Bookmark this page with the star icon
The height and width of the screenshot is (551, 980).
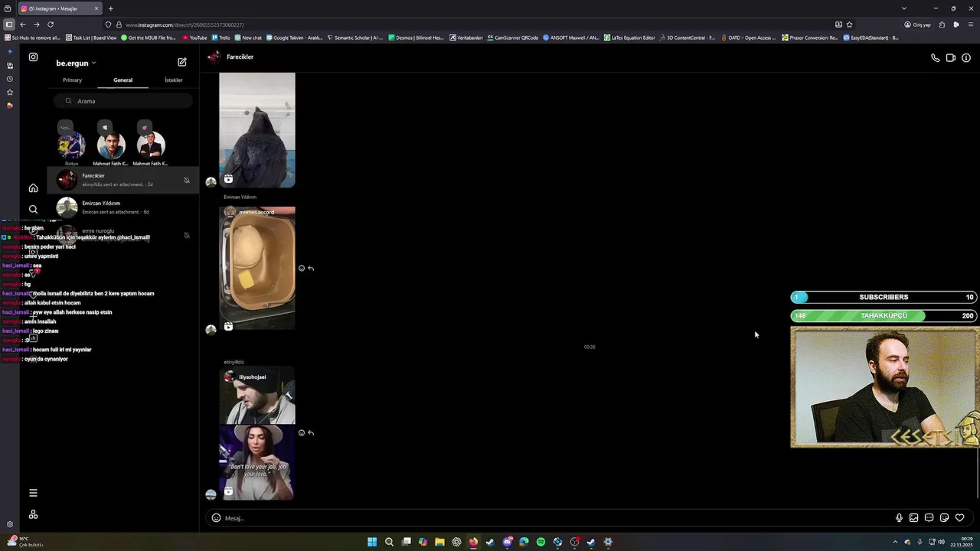(849, 24)
